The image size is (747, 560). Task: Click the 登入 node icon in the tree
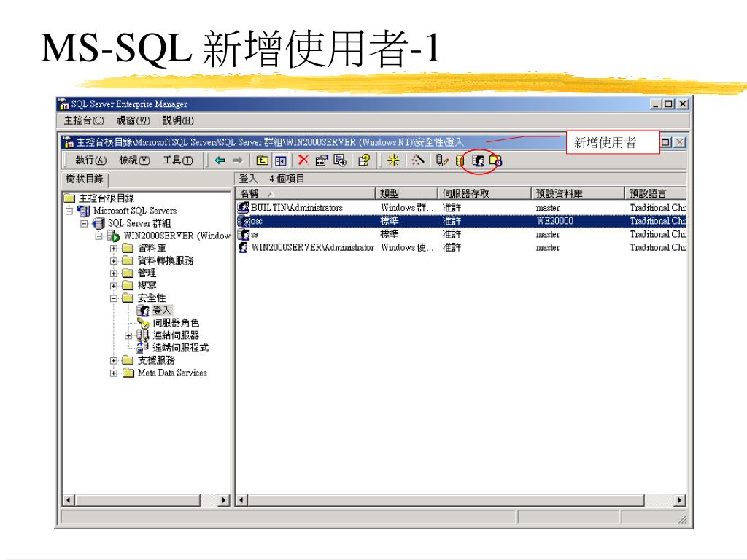(x=143, y=311)
